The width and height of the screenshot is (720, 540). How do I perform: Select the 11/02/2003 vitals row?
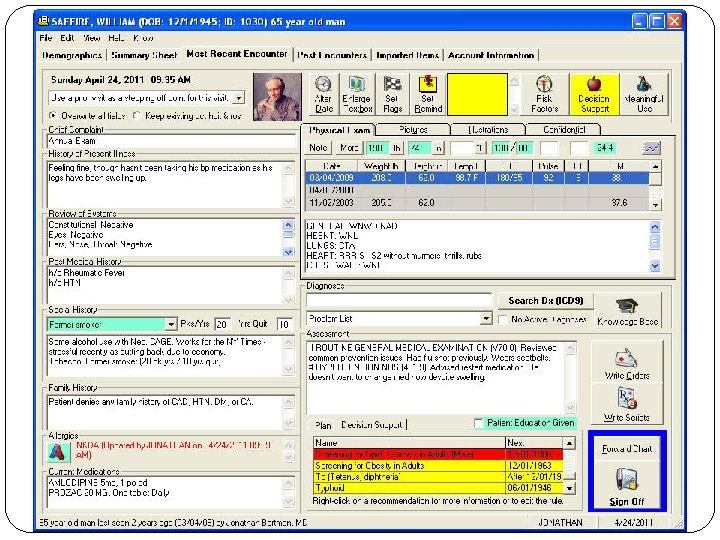[477, 202]
